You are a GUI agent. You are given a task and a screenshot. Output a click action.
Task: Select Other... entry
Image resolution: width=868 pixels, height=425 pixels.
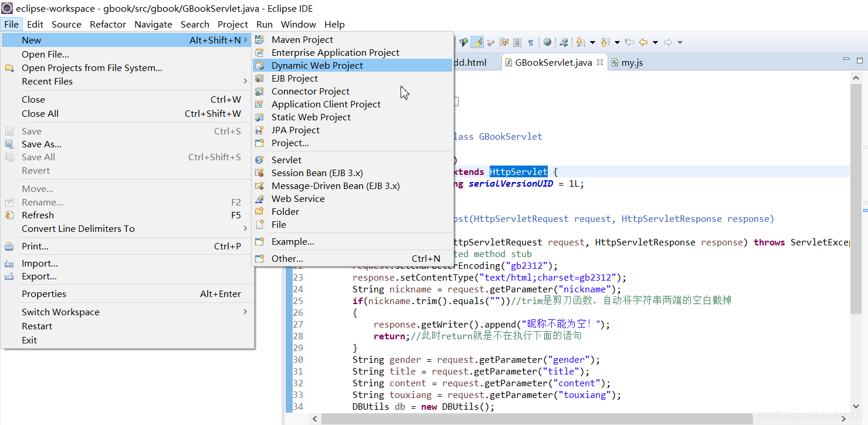352,258
